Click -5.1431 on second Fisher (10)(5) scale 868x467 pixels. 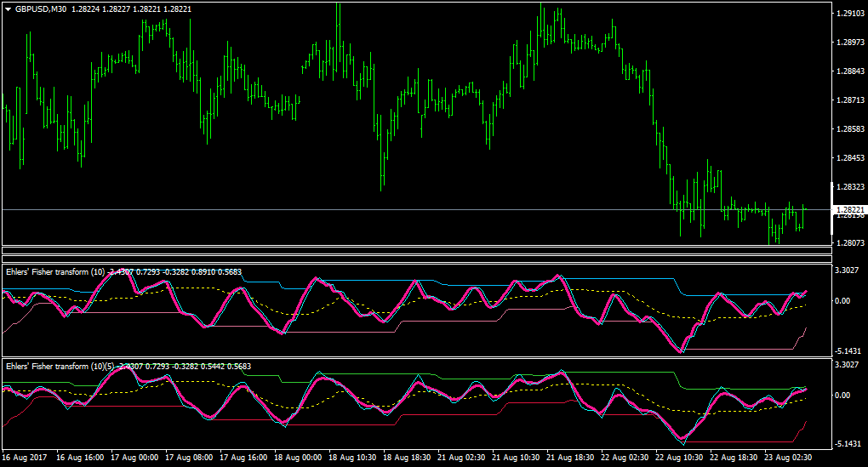pyautogui.click(x=848, y=444)
